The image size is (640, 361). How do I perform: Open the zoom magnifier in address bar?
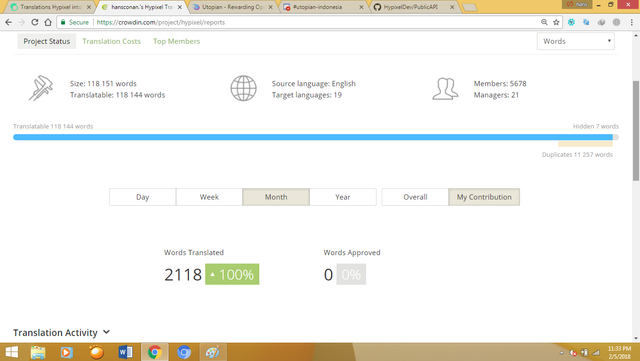544,22
